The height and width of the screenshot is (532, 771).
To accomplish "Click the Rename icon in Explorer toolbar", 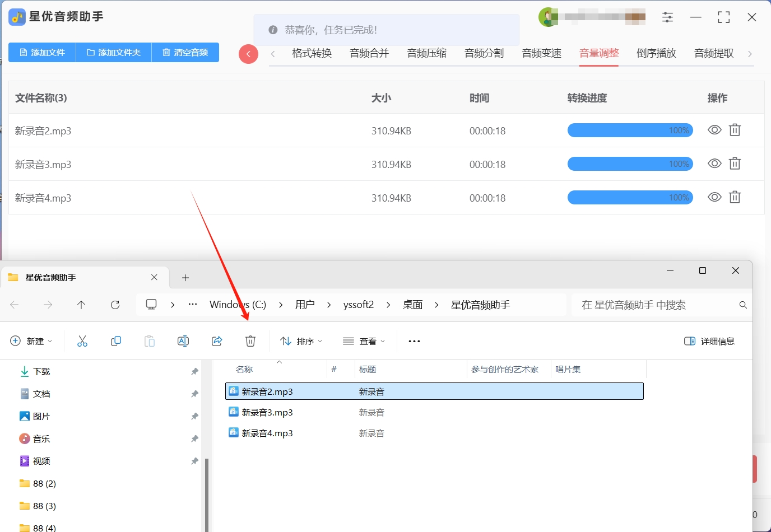I will click(183, 341).
